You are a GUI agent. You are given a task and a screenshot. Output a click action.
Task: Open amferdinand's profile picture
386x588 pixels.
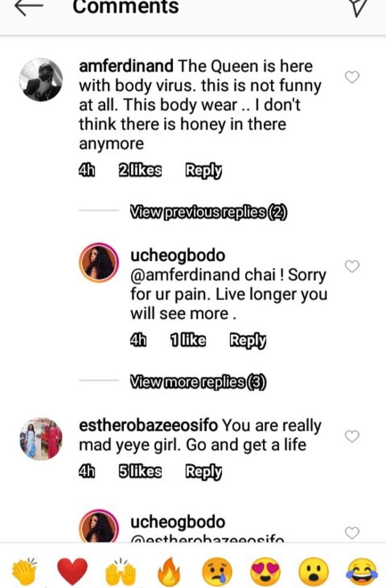pos(41,80)
